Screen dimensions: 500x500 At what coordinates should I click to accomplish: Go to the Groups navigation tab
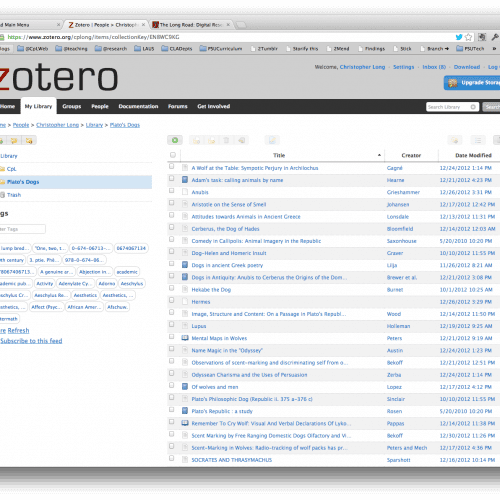tap(72, 106)
